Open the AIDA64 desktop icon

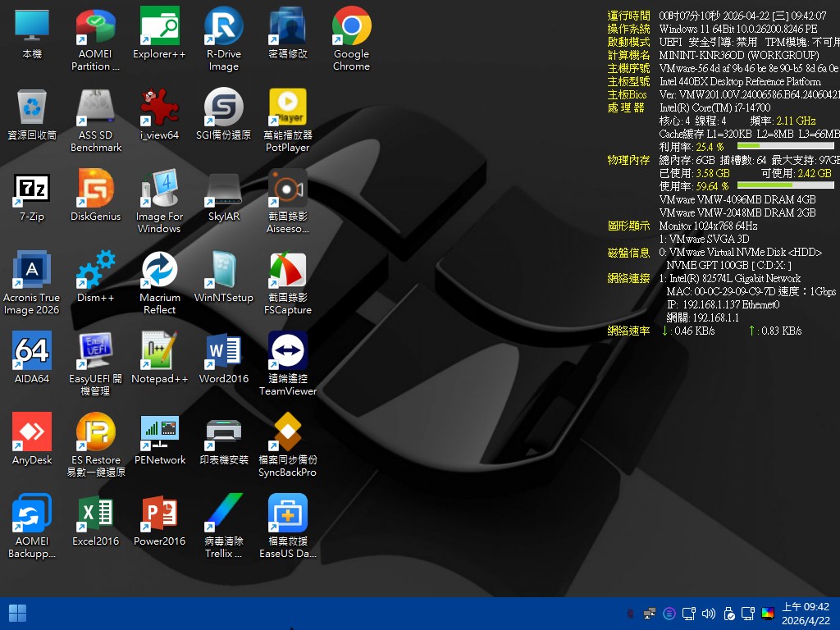pos(32,351)
